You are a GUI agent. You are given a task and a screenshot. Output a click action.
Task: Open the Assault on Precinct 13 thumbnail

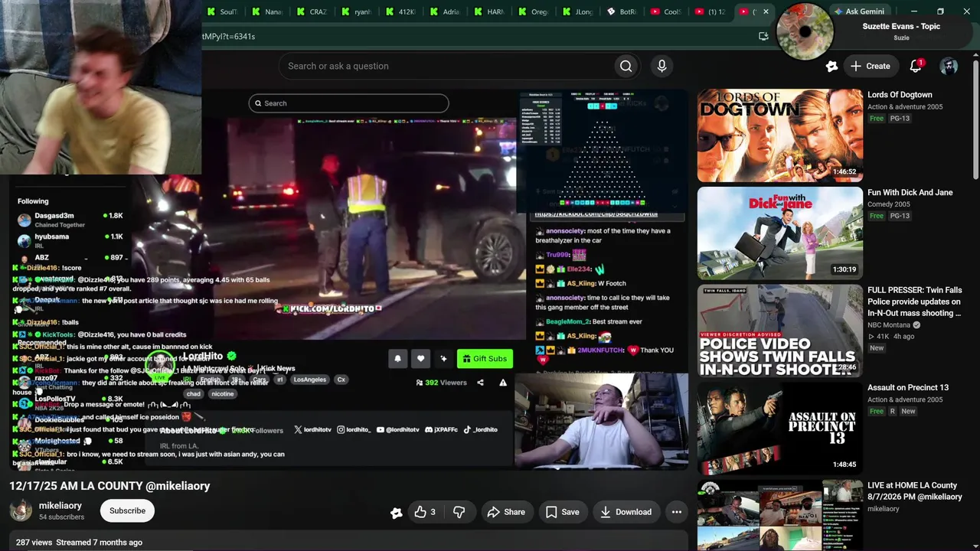point(780,429)
